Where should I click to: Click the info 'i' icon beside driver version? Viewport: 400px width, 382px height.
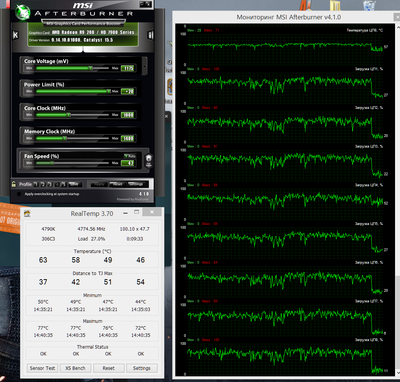[x=151, y=35]
